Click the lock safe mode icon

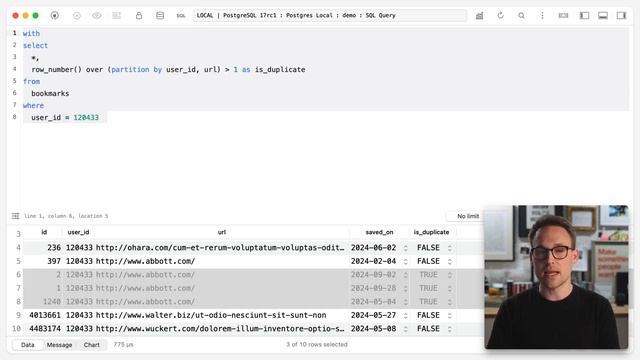(139, 16)
